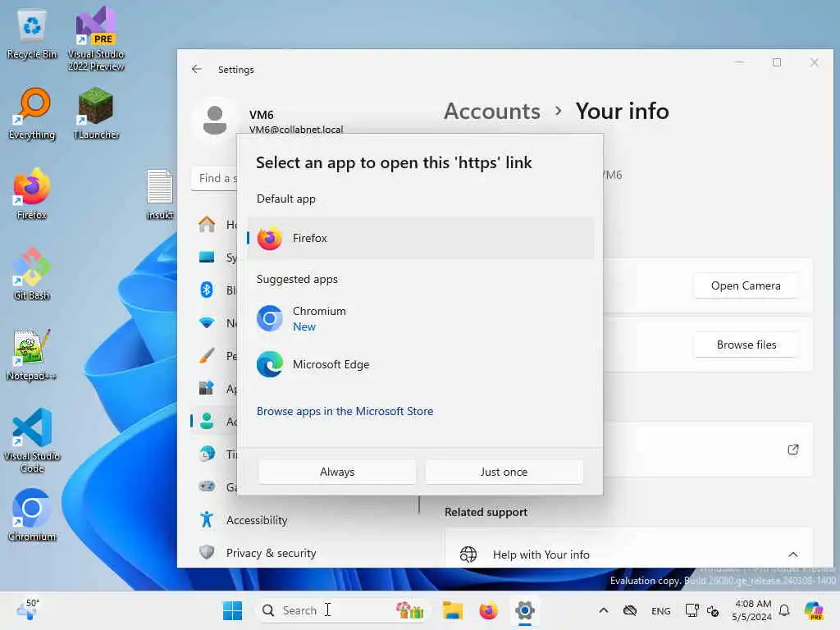This screenshot has width=840, height=630.
Task: Click the ENG language indicator
Action: click(x=660, y=610)
